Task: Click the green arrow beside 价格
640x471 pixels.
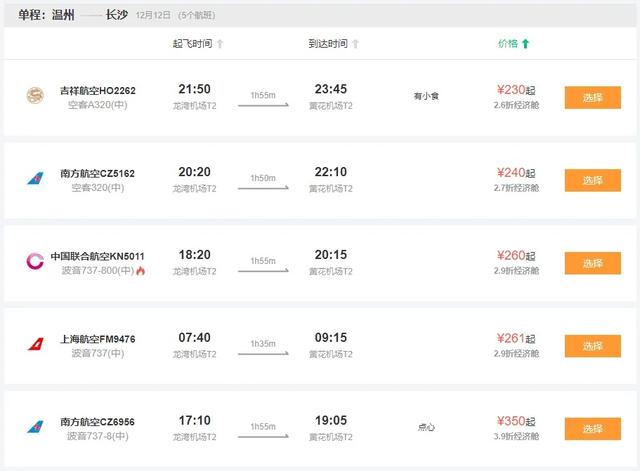Action: (x=526, y=43)
